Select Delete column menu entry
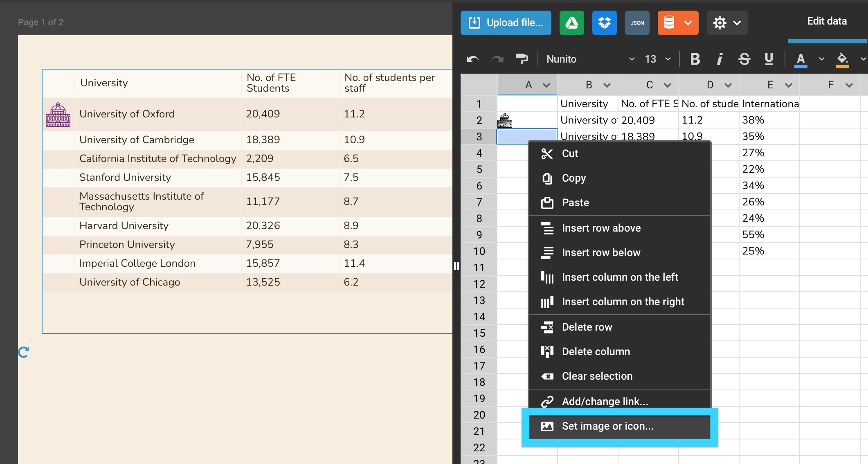Viewport: 868px width, 464px height. (x=620, y=351)
